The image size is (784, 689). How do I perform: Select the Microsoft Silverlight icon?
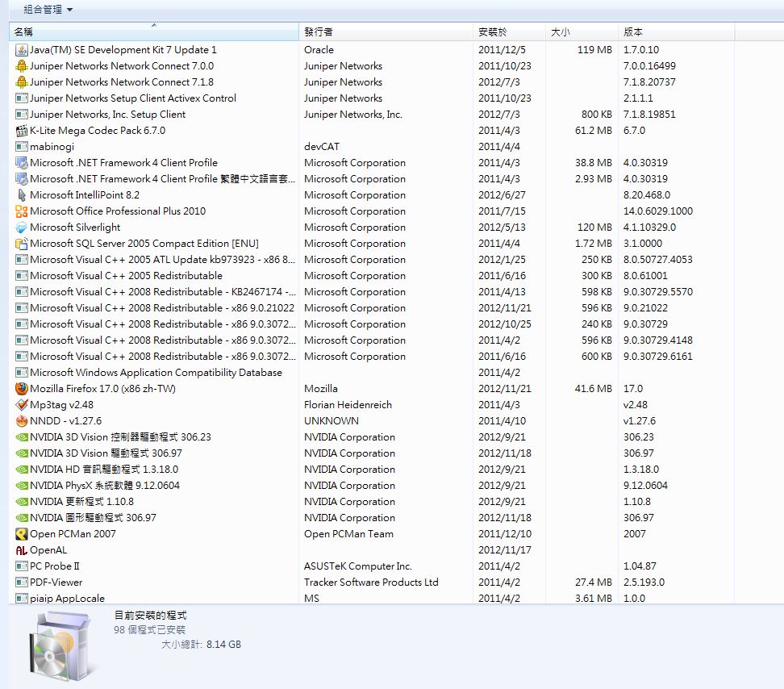[x=22, y=228]
